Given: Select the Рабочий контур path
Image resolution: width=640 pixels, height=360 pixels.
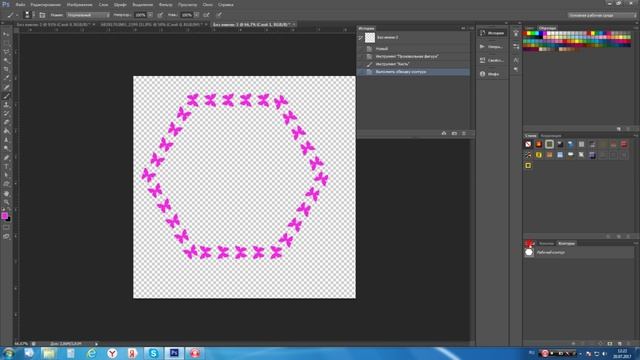Looking at the screenshot, I should point(579,253).
